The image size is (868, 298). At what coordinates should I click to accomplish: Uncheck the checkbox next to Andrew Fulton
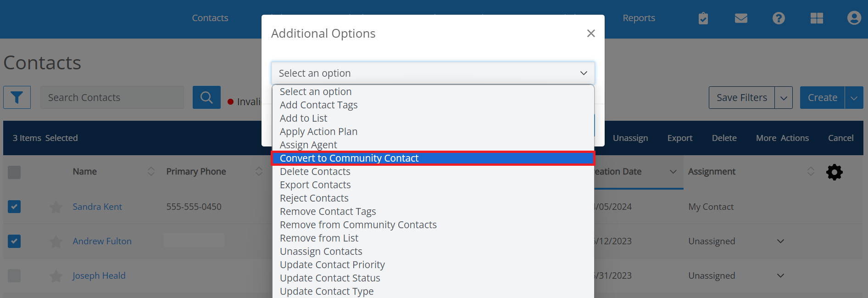(14, 241)
